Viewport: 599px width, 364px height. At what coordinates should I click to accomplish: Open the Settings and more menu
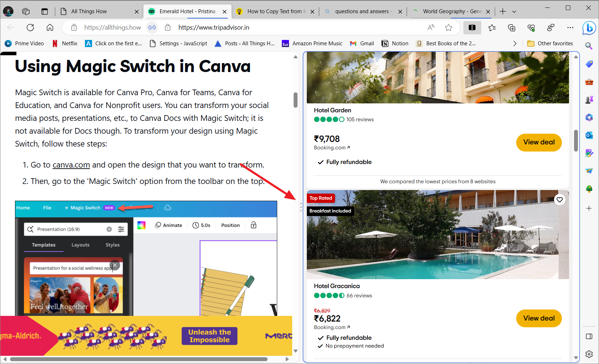570,27
